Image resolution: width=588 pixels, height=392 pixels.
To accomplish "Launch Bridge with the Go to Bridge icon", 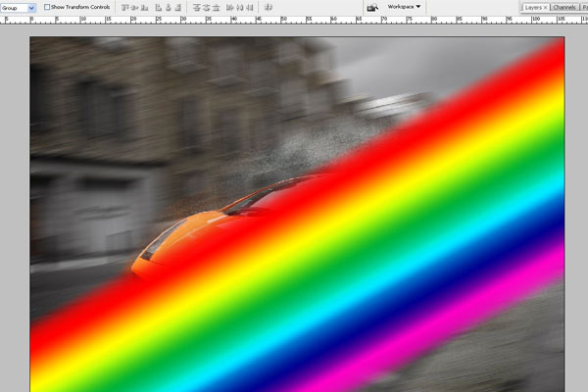I will tap(372, 8).
